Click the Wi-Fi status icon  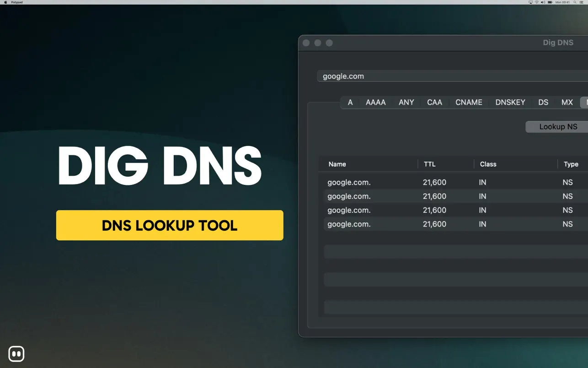tap(537, 2)
